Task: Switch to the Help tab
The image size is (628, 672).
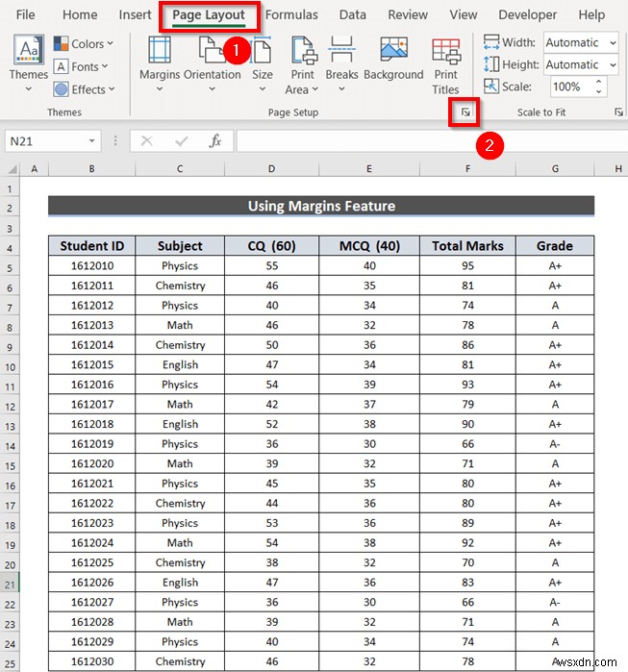Action: pos(591,14)
